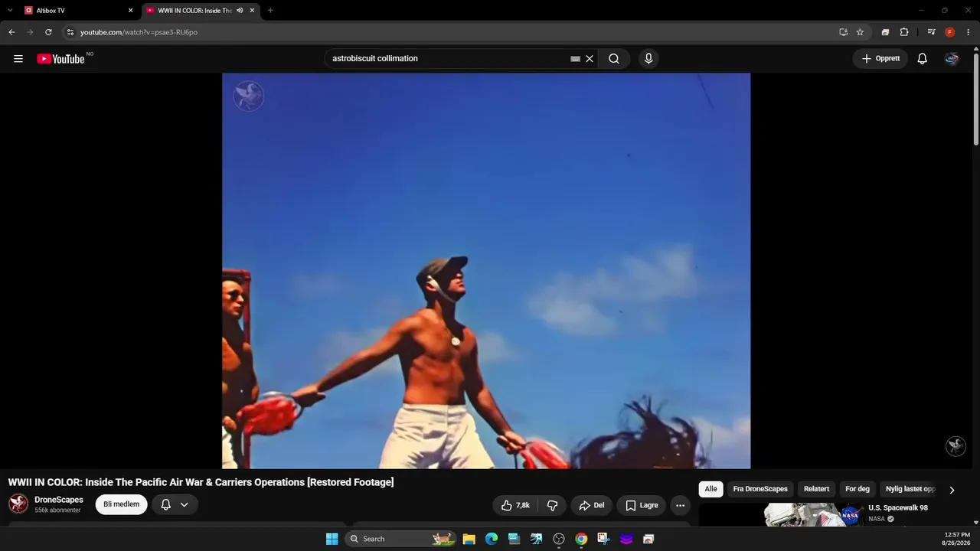Open the DroneScapes channel avatar
Screen dimensions: 980x551
click(18, 504)
